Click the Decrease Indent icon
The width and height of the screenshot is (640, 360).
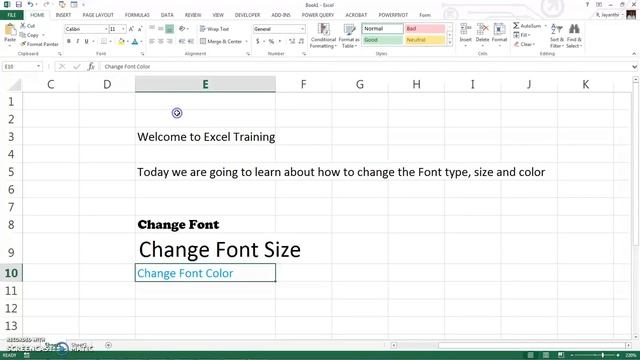182,41
